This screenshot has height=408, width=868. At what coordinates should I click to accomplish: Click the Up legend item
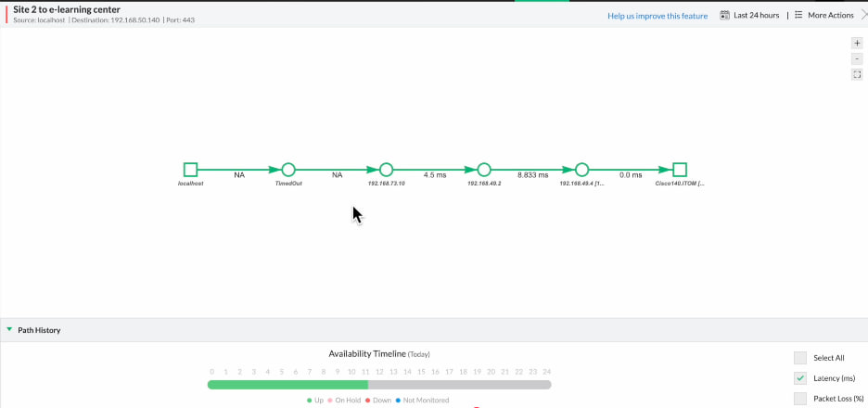314,401
